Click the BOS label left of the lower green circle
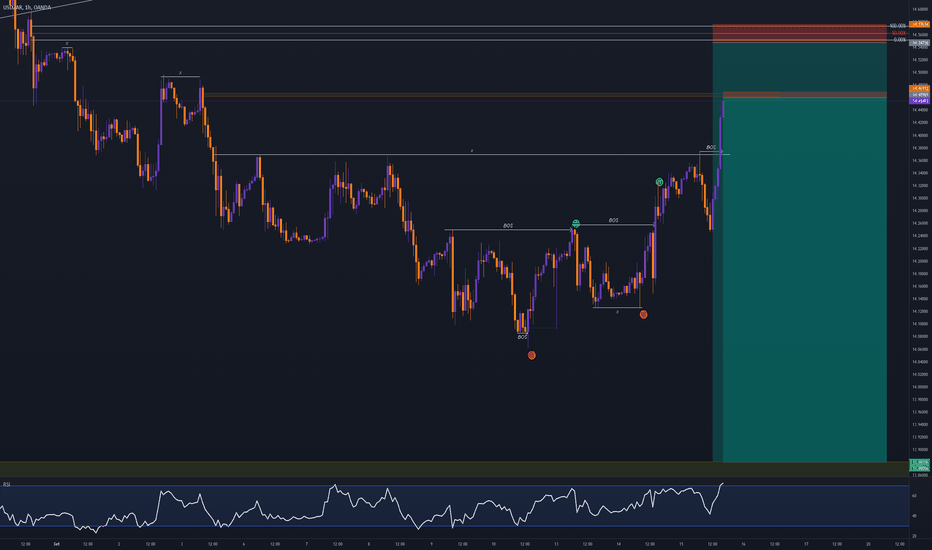 point(508,226)
